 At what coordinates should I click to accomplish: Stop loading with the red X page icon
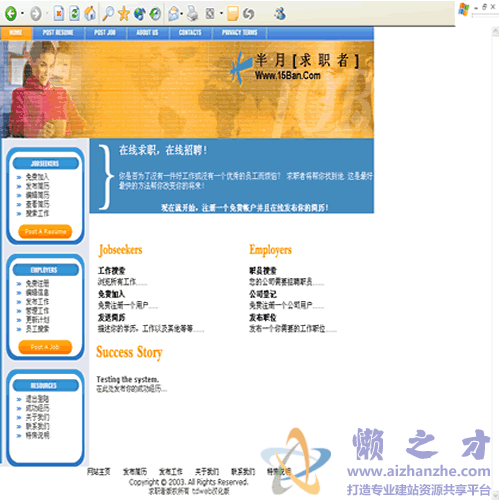point(59,13)
